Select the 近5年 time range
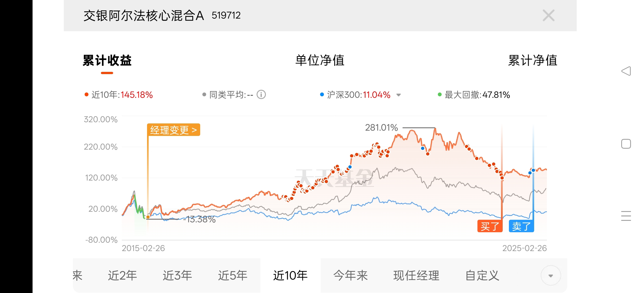This screenshot has height=293, width=644. pos(232,276)
